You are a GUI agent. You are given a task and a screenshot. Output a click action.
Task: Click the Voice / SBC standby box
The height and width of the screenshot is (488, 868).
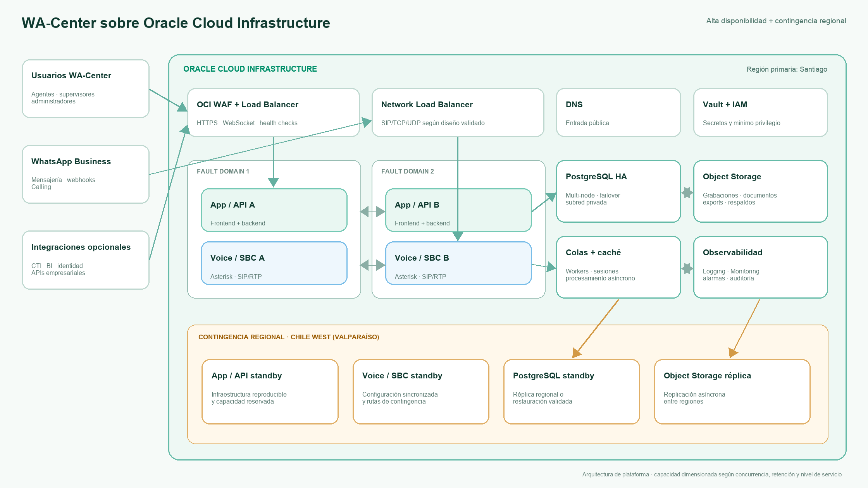pos(421,392)
